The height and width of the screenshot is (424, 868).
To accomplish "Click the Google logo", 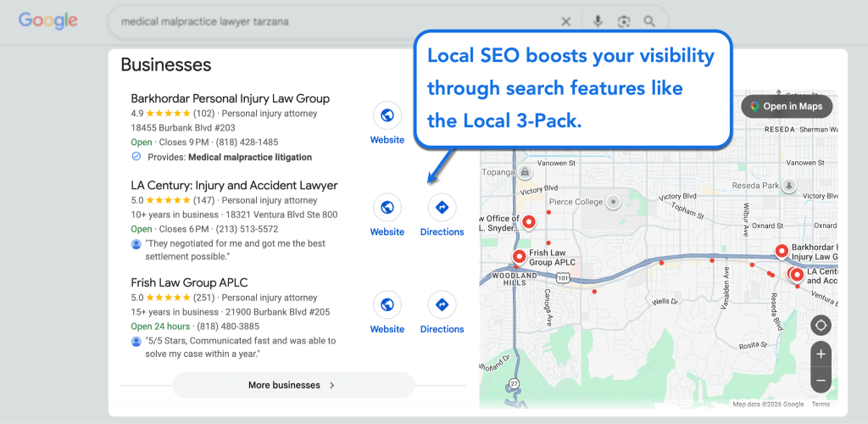I will [48, 21].
